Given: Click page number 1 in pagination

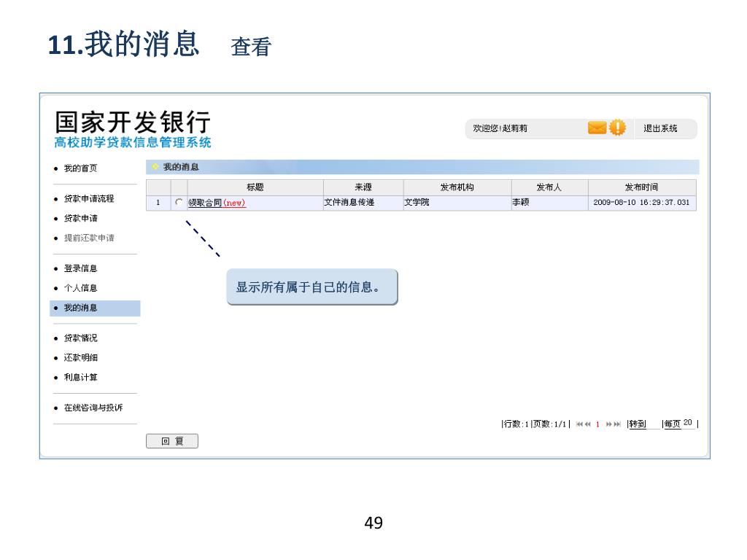Looking at the screenshot, I should (x=597, y=424).
